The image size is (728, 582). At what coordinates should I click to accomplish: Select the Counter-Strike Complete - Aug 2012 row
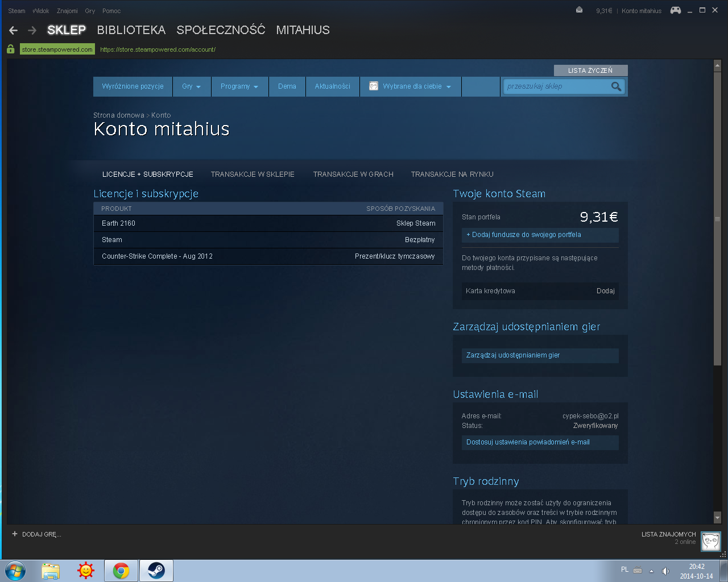(268, 256)
